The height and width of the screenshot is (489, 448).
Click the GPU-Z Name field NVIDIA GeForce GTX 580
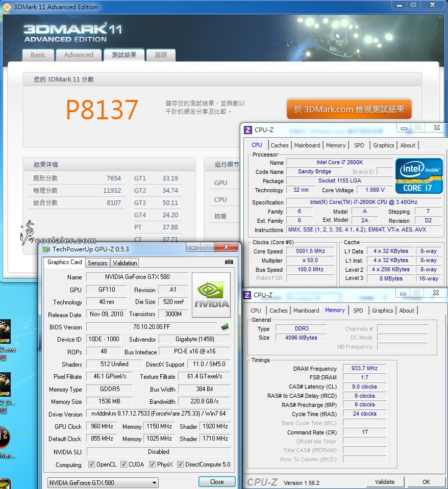click(x=137, y=276)
